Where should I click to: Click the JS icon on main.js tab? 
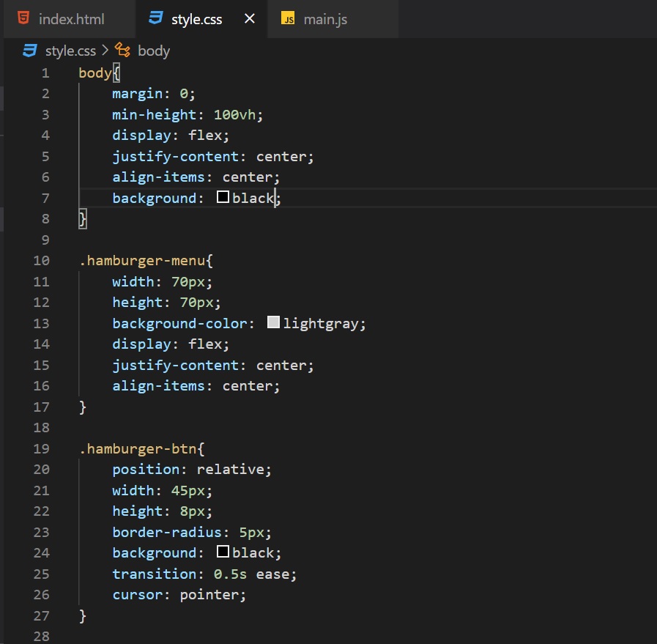tap(288, 19)
